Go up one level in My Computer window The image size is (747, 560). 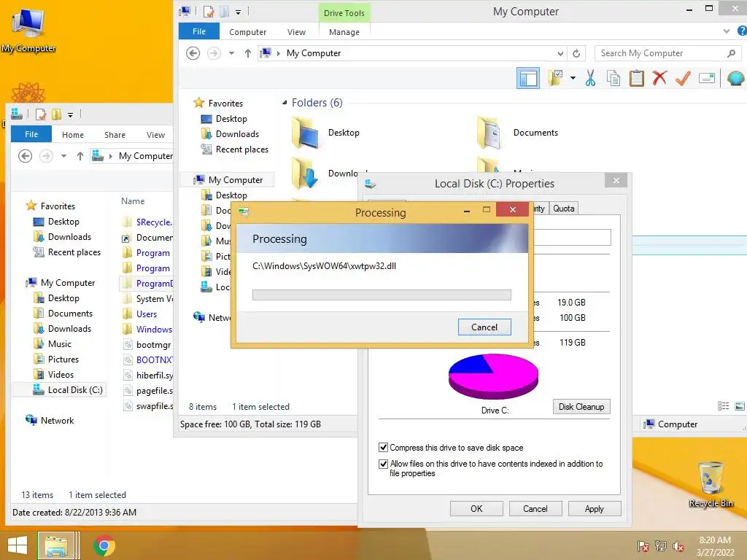click(248, 53)
